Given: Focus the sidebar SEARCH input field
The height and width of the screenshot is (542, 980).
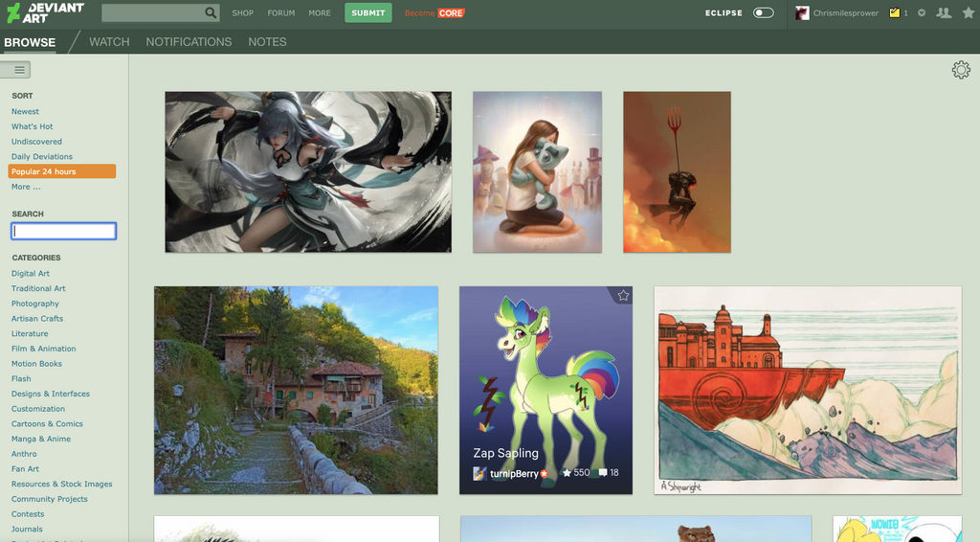Looking at the screenshot, I should point(63,231).
